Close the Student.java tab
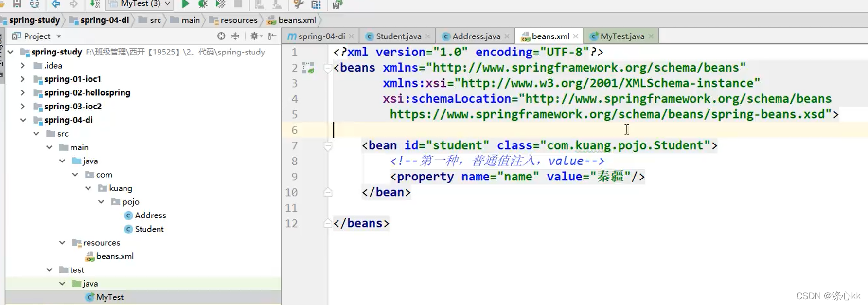 point(428,36)
